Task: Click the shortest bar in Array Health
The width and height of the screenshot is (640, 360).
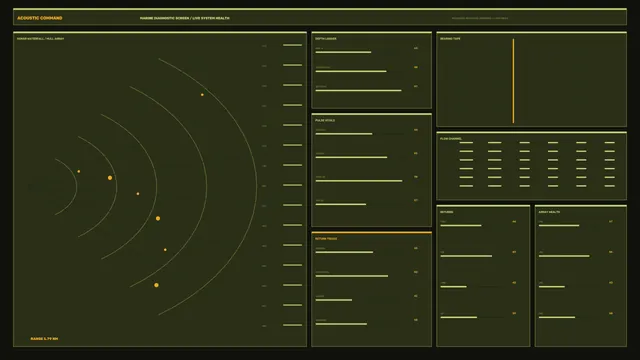Action: tap(552, 287)
